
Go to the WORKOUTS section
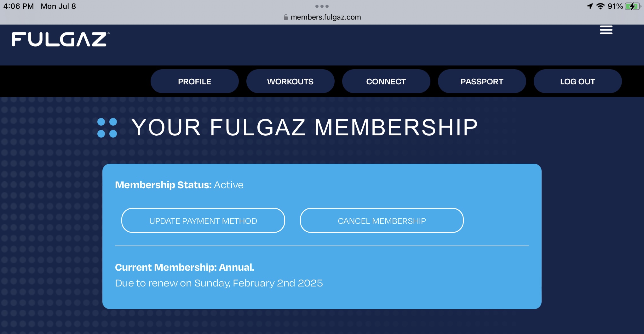290,82
